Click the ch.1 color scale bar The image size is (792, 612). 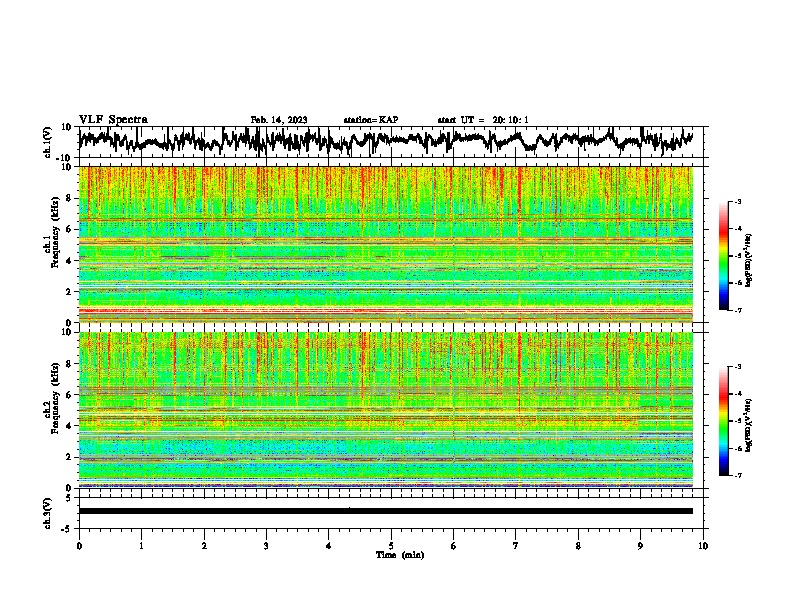click(x=723, y=256)
